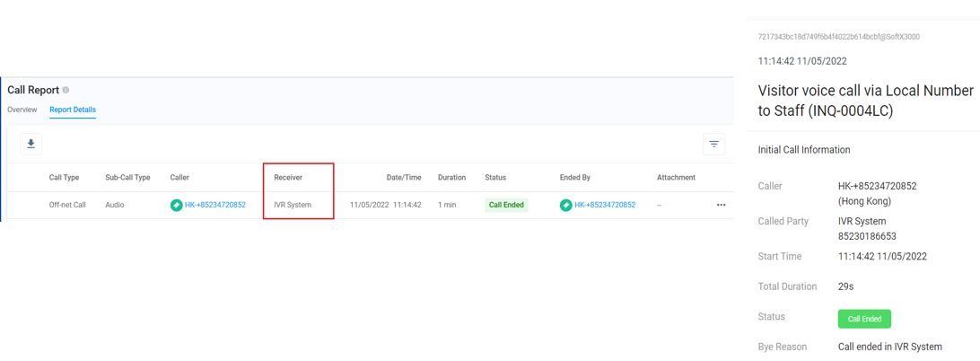980x361 pixels.
Task: Click the Status column header
Action: click(x=495, y=178)
